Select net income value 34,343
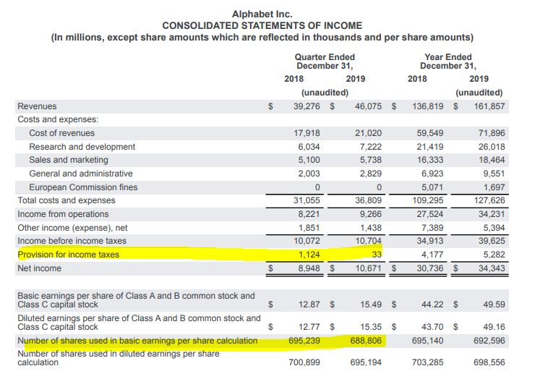535x392 pixels. tap(492, 268)
